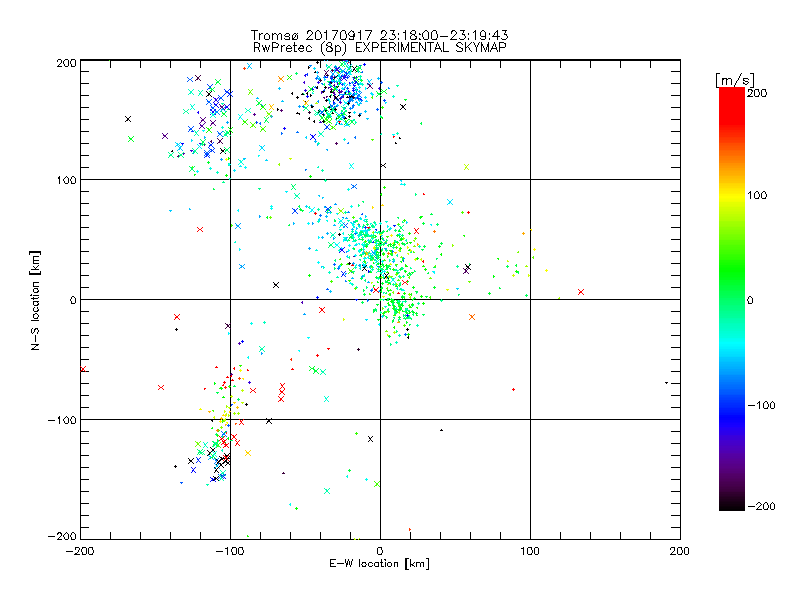
Task: Click the red X marker near E-W 135 km
Action: click(581, 292)
